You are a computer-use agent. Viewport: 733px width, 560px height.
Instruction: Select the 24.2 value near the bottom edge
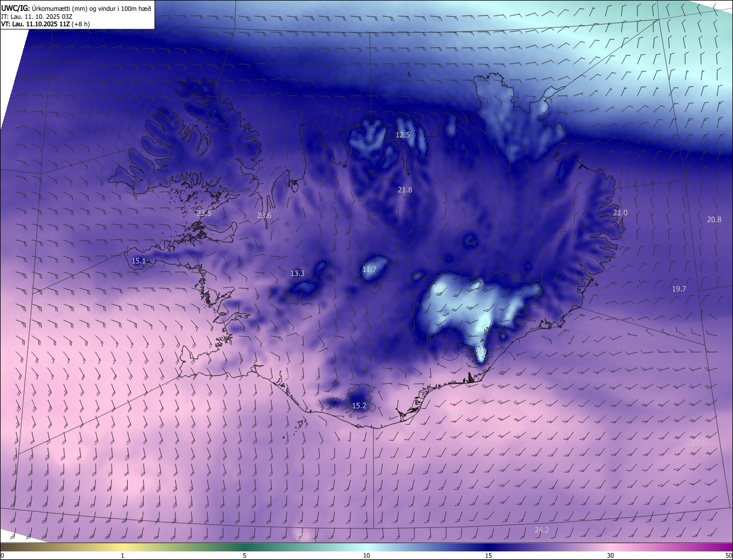coord(542,530)
